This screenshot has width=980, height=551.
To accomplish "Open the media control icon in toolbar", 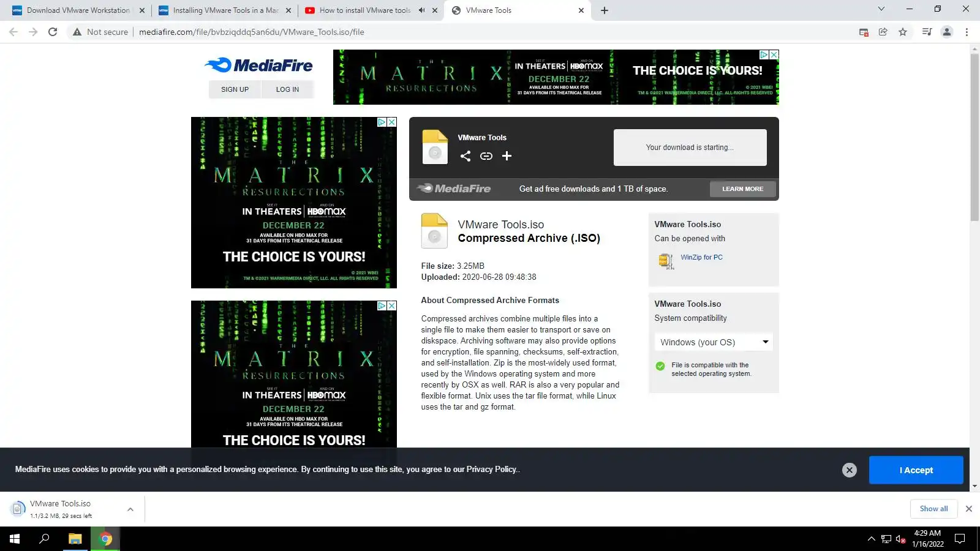I will pos(927,32).
